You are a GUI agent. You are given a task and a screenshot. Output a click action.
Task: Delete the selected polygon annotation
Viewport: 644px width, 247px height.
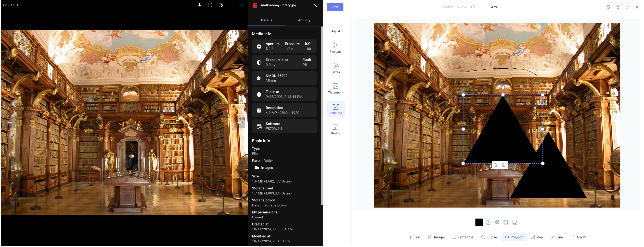503,165
